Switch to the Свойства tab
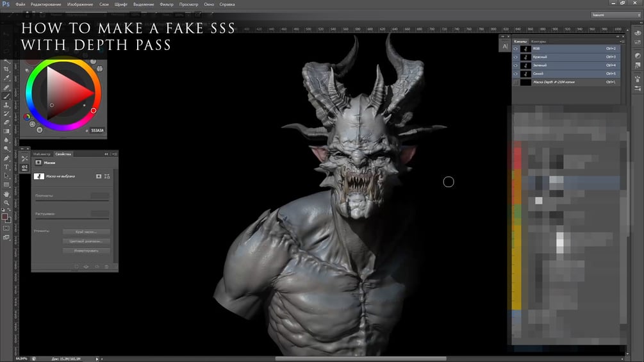This screenshot has height=362, width=644. 63,154
